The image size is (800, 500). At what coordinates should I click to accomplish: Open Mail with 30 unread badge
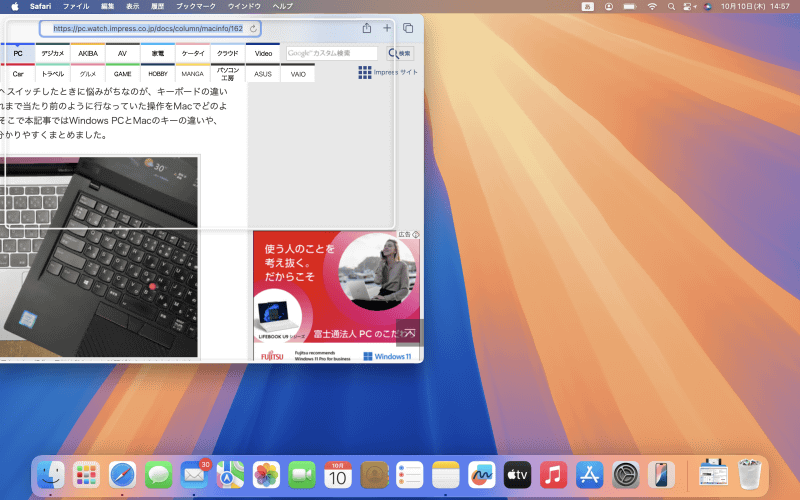pyautogui.click(x=194, y=475)
